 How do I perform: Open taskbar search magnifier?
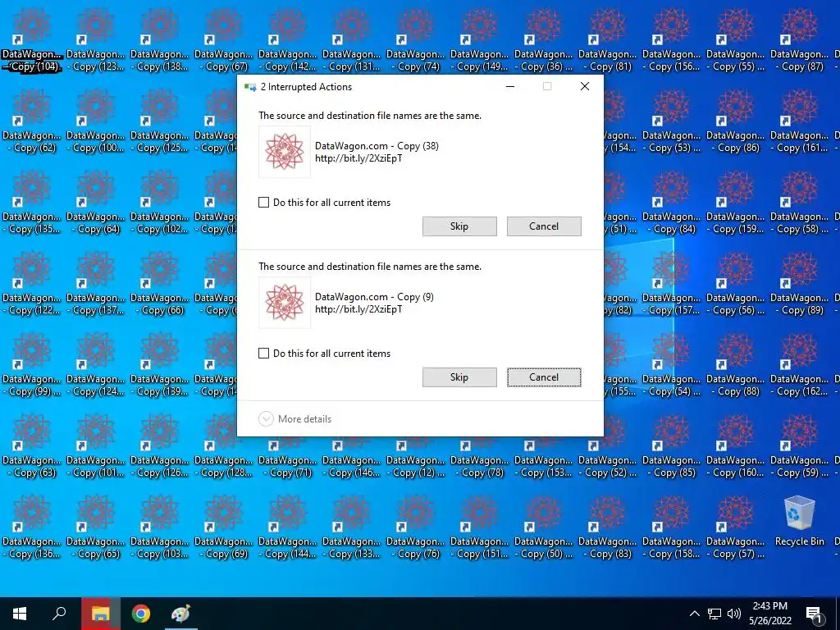point(59,614)
